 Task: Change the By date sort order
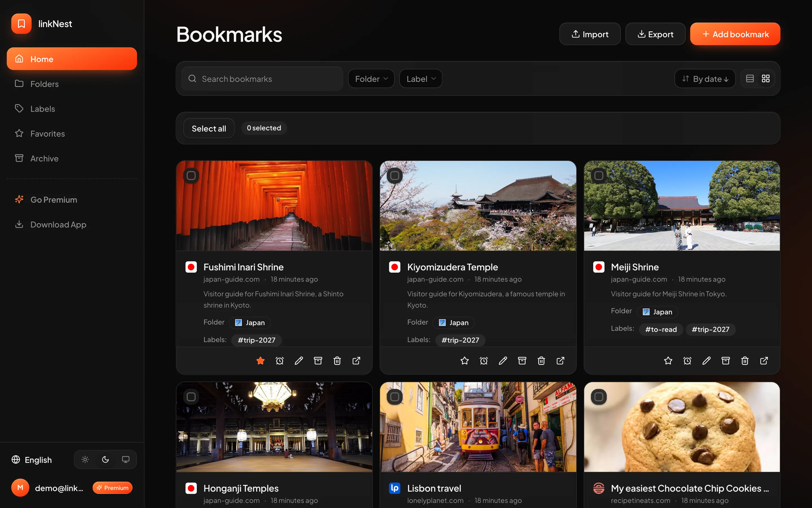click(705, 79)
